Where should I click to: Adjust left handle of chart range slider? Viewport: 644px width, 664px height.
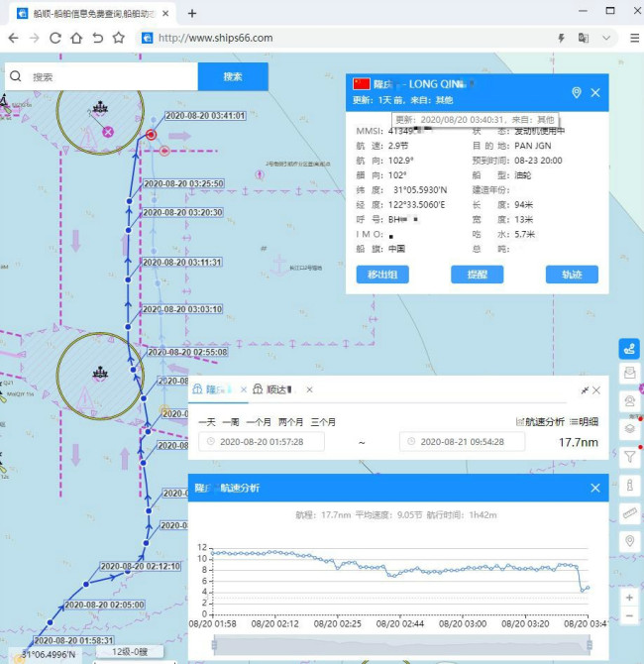[214, 645]
